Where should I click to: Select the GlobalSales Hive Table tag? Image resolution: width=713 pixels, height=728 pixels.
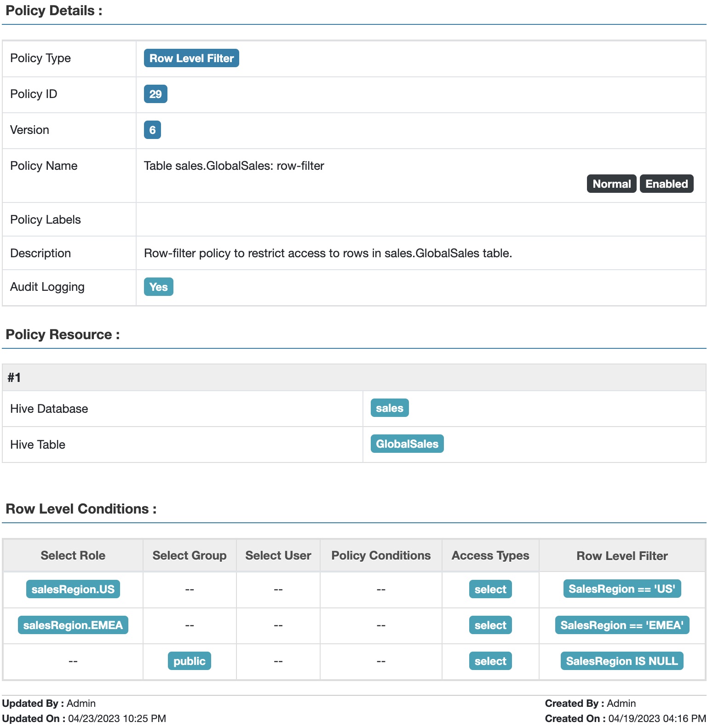point(407,444)
